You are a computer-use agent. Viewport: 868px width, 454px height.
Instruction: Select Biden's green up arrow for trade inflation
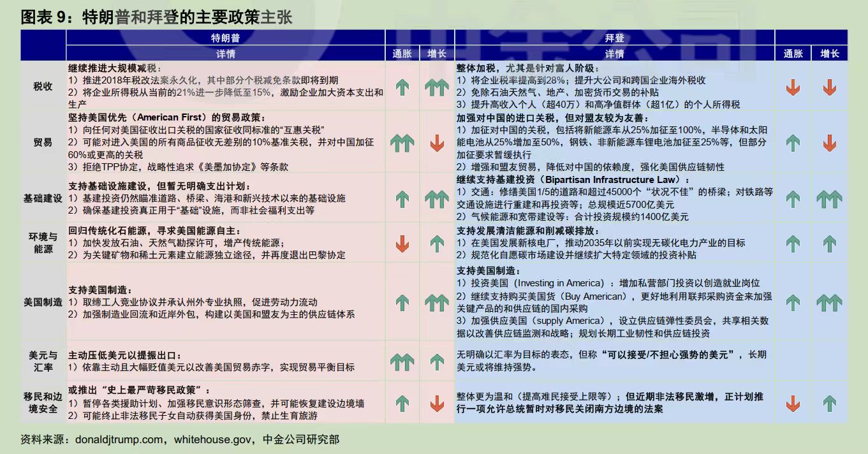click(x=793, y=143)
